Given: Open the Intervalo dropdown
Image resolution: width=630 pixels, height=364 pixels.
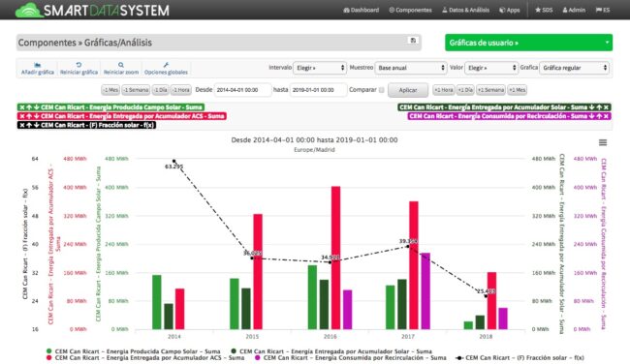Looking at the screenshot, I should click(x=320, y=68).
